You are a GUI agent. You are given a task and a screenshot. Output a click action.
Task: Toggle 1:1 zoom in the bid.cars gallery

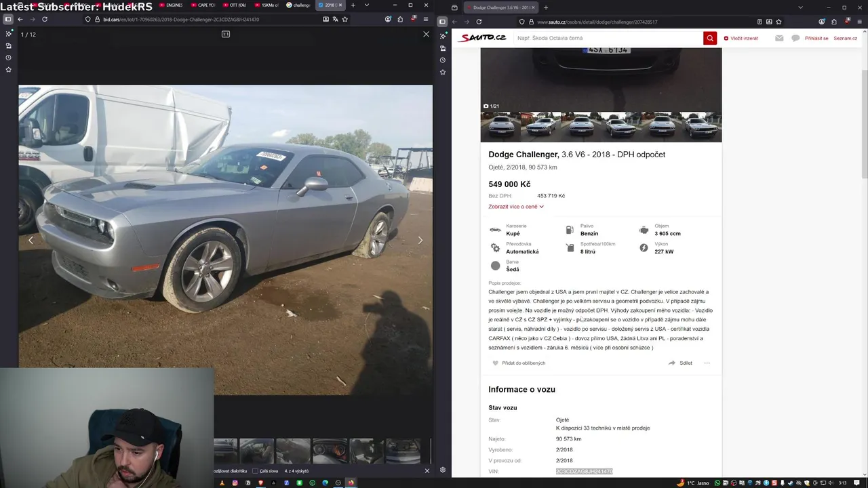(226, 34)
